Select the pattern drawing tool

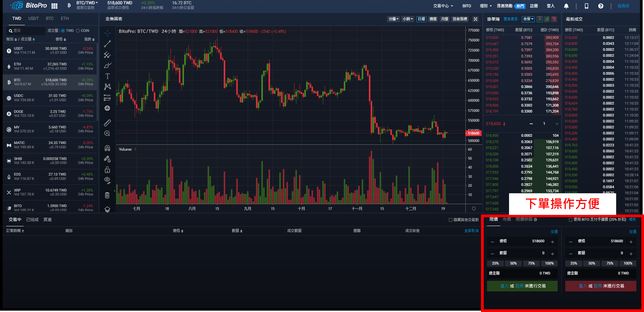pos(107,87)
